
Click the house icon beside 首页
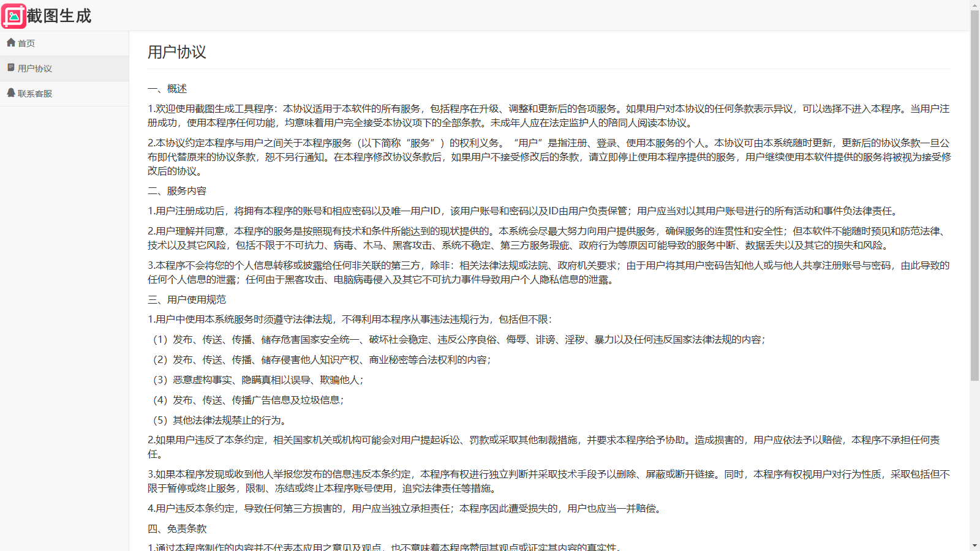(11, 43)
